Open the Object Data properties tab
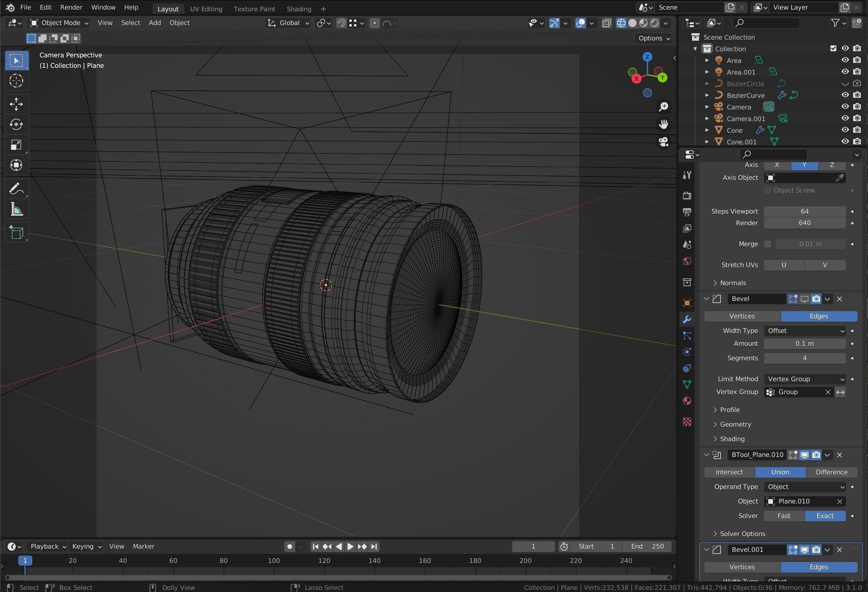868x592 pixels. coord(687,384)
